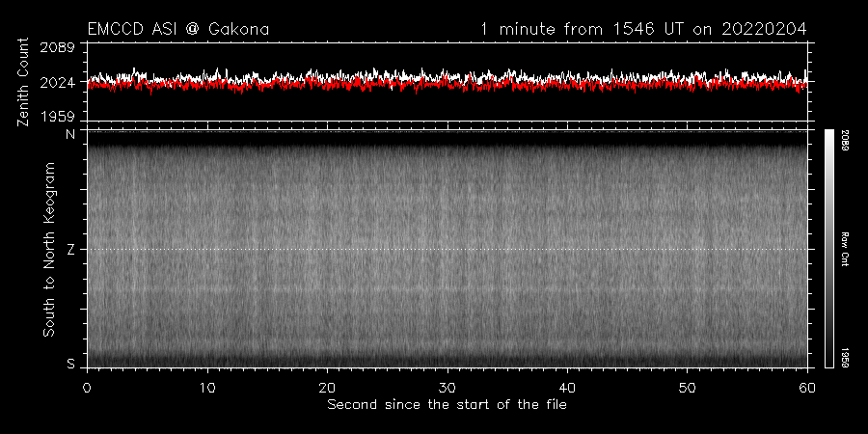Click the S label on keogram axis
The image size is (868, 434).
(x=70, y=364)
